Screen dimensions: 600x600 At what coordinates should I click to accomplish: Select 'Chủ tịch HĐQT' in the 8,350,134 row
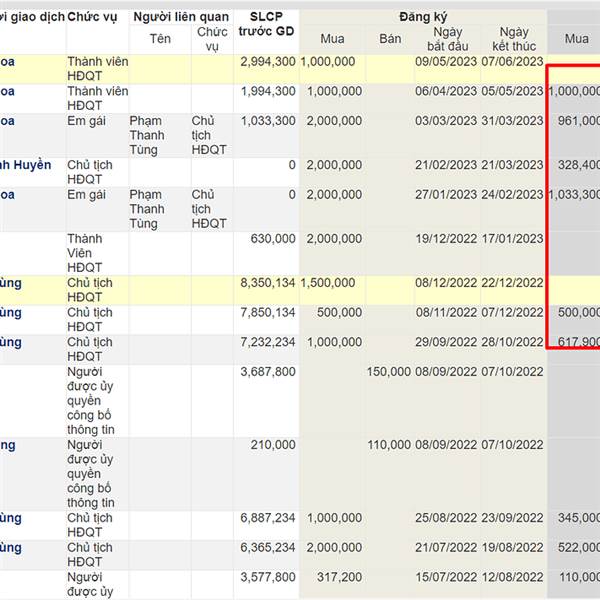(90, 290)
